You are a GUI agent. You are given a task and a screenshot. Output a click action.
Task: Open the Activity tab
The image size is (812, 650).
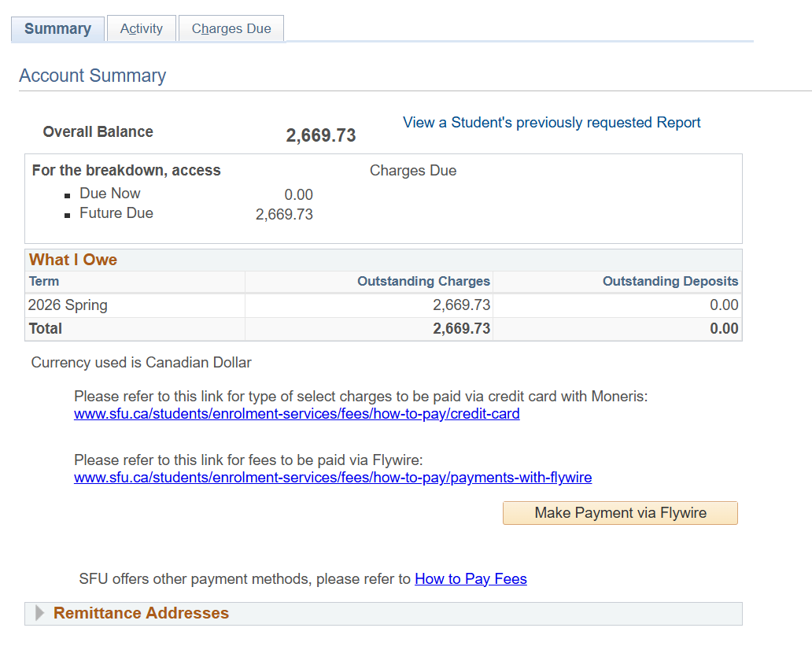142,29
